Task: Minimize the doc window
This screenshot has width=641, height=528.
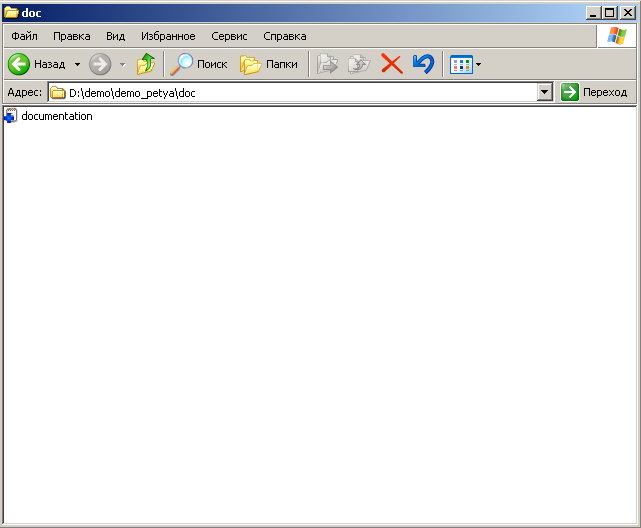Action: [x=593, y=13]
